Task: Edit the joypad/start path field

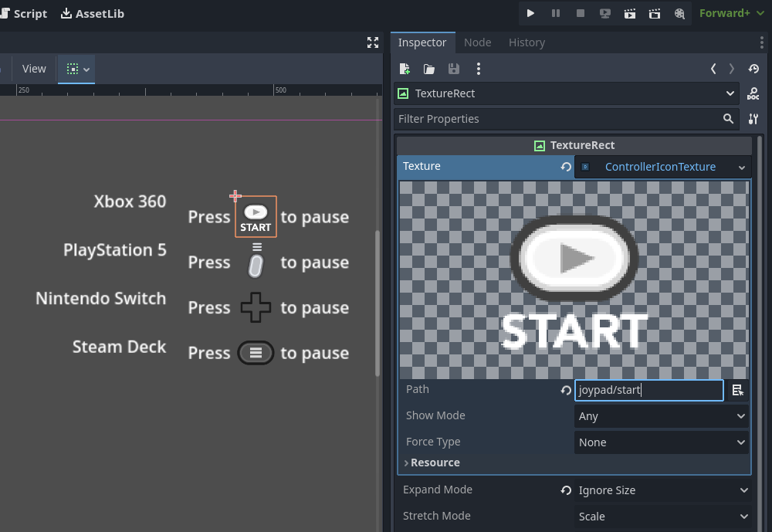Action: pos(649,390)
